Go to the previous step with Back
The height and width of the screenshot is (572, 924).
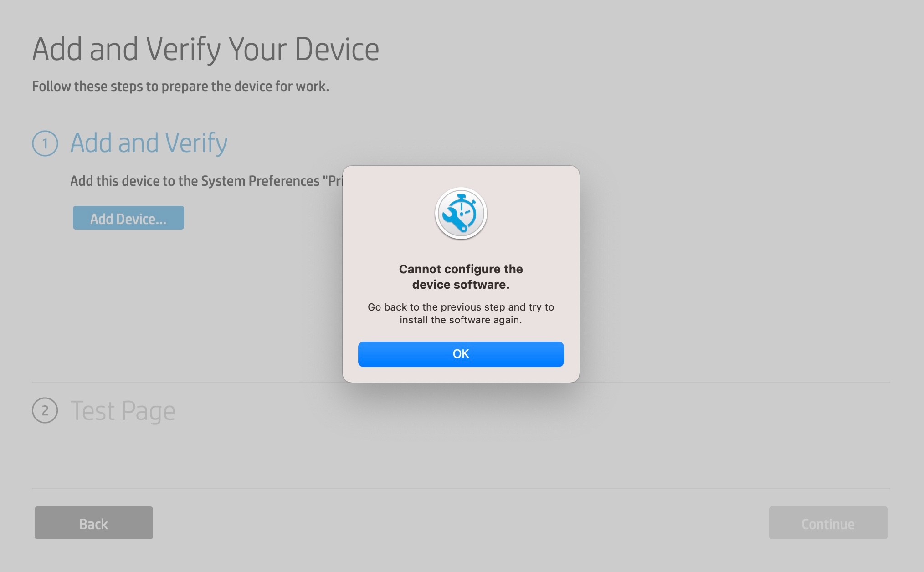pos(93,523)
